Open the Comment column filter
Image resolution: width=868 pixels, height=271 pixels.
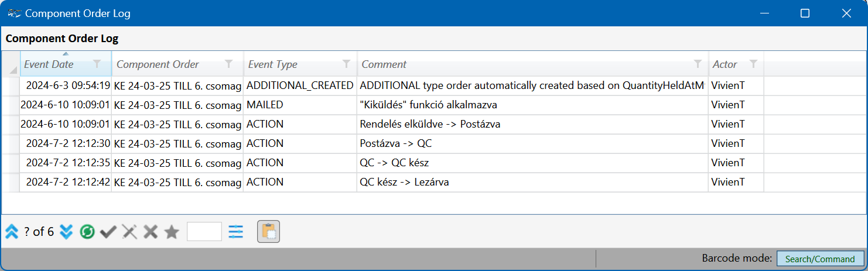click(698, 64)
